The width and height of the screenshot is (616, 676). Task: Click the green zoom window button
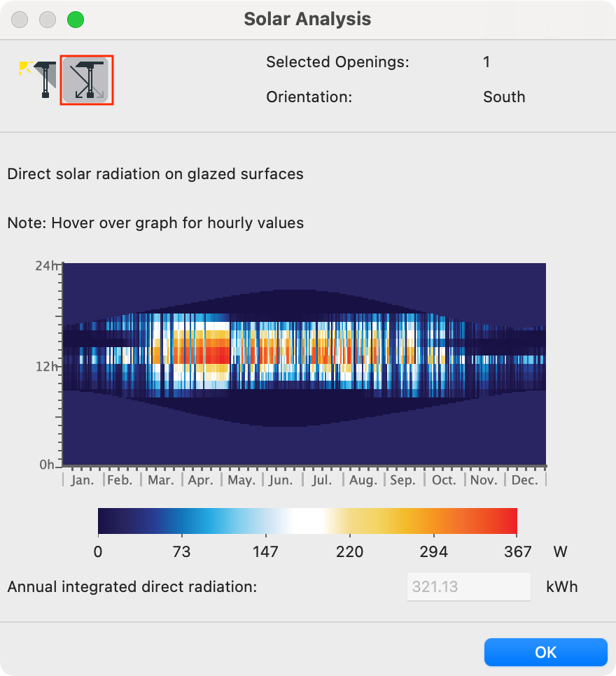coord(76,20)
